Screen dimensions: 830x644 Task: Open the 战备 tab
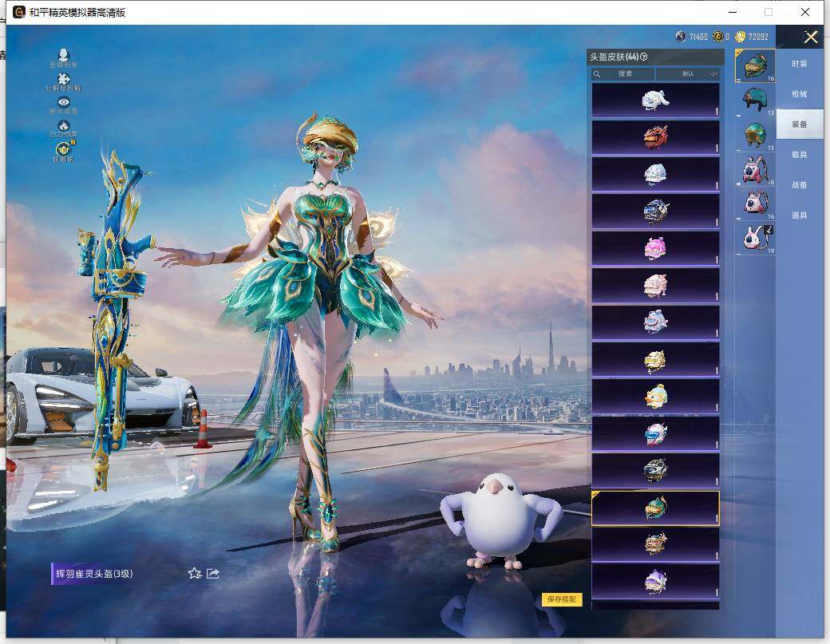point(800,184)
